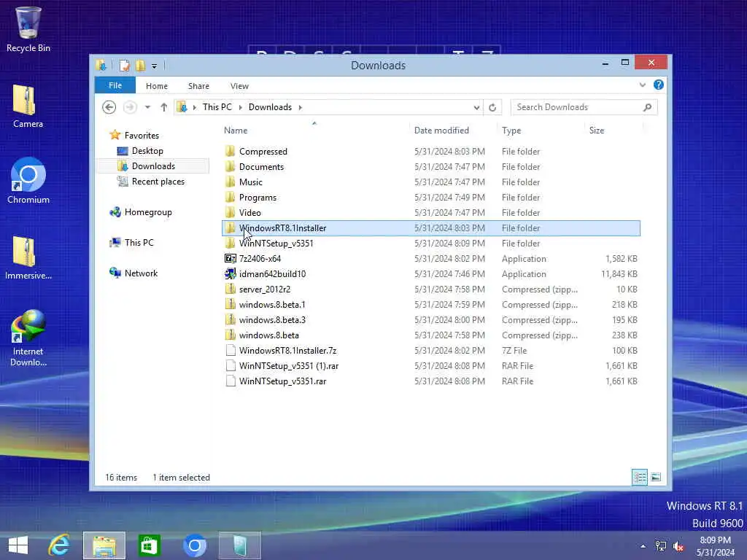Click the Properties quick access toolbar icon
747x560 pixels.
[x=124, y=65]
